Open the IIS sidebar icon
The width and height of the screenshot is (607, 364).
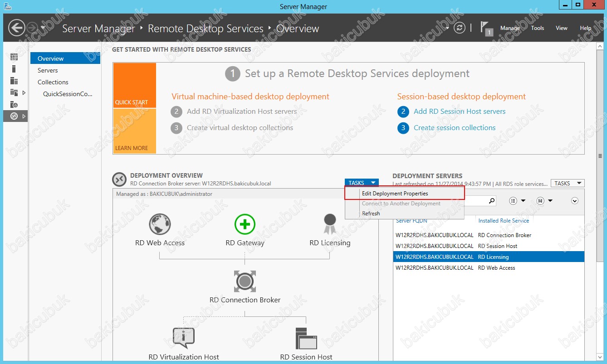14,104
